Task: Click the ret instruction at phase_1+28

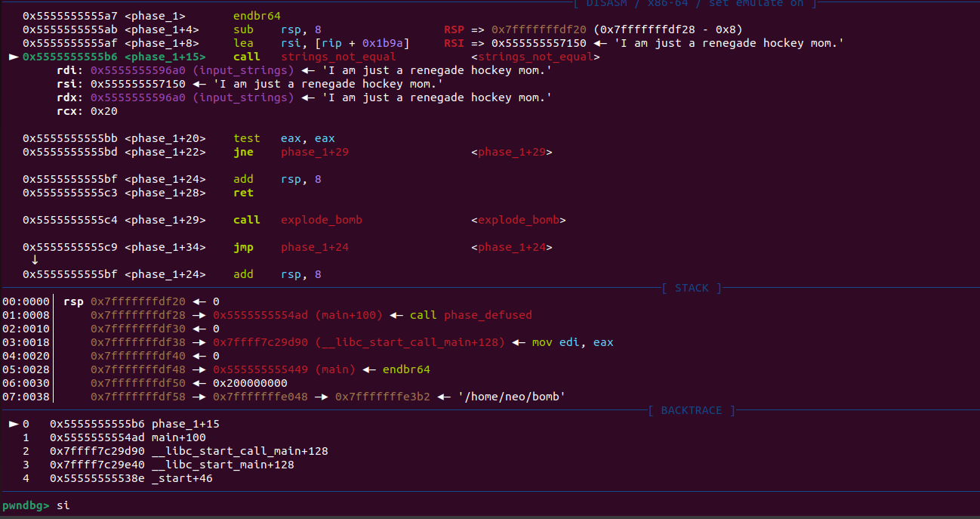Action: click(243, 193)
